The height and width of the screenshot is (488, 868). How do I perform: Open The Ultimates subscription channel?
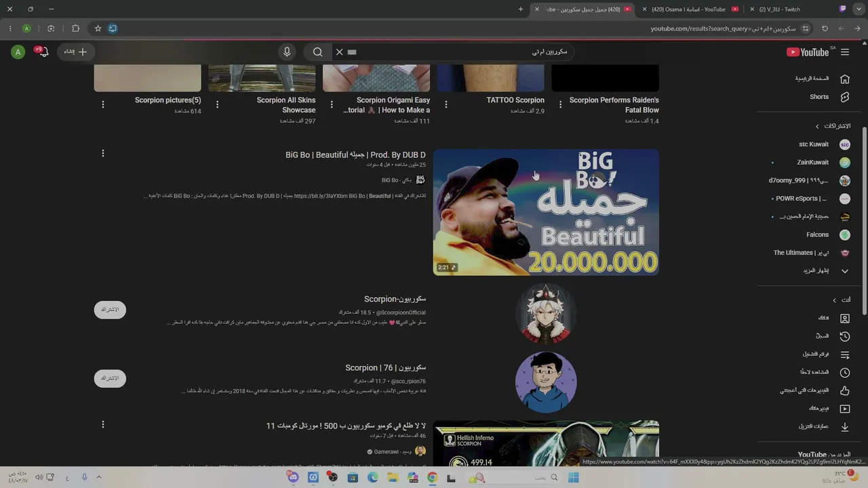pos(812,253)
